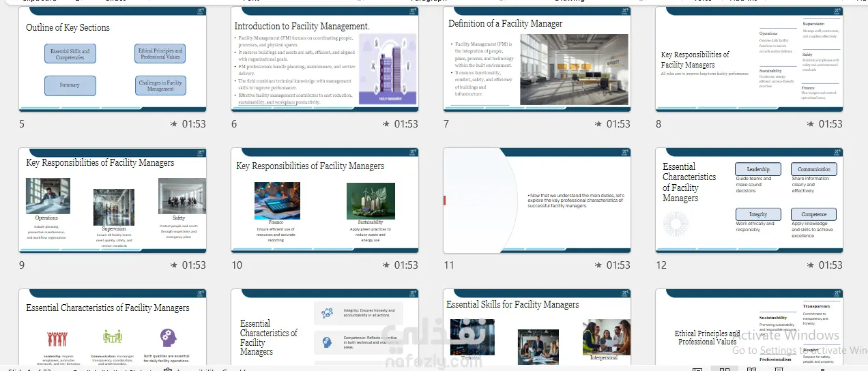868x371 pixels.
Task: Select transition slide 11 thumbnail
Action: tap(537, 201)
